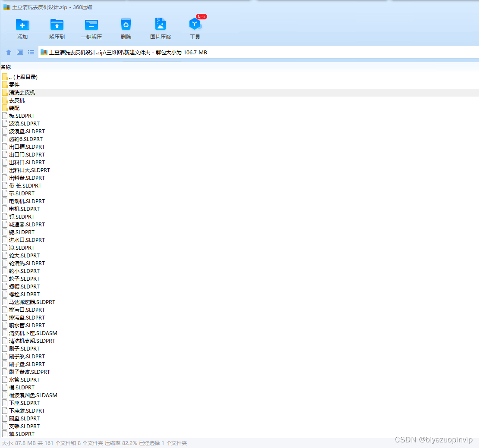This screenshot has width=479, height=448.
Task: Select file 出口门.SLDPRT
Action: (x=27, y=155)
